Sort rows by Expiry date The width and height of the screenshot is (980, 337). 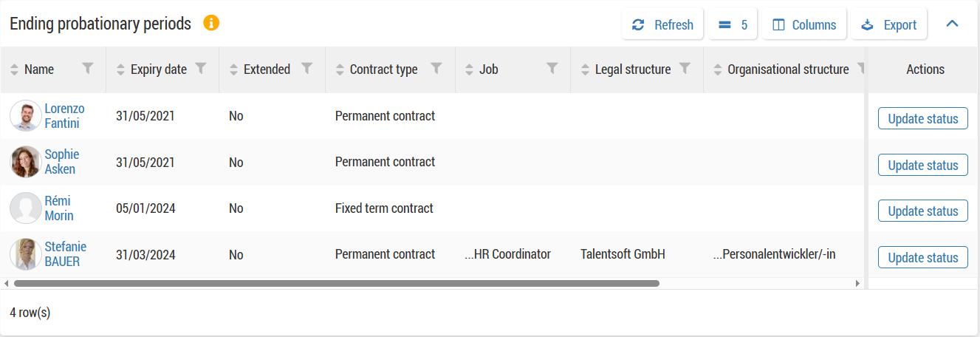tap(122, 69)
